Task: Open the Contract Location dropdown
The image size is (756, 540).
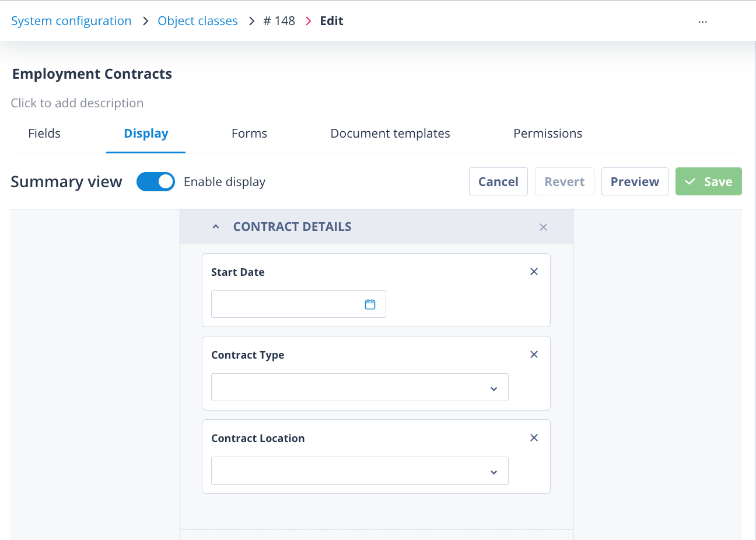Action: coord(360,471)
